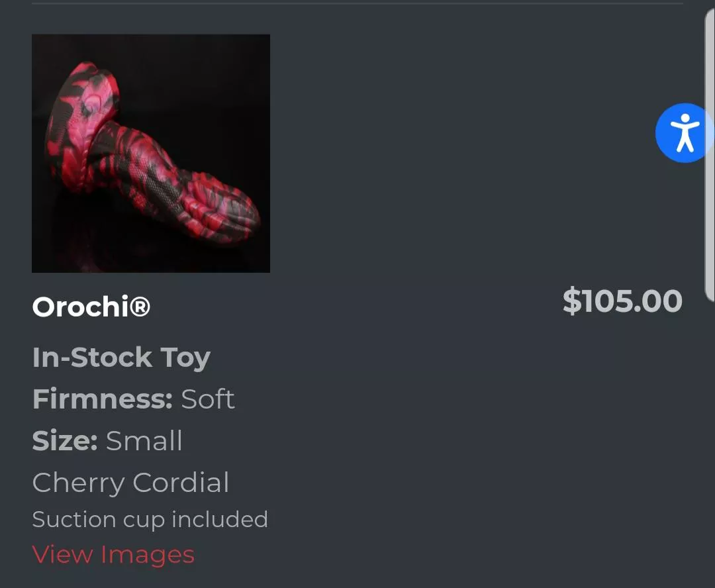Select the Small size value
The height and width of the screenshot is (588, 715).
click(x=144, y=441)
